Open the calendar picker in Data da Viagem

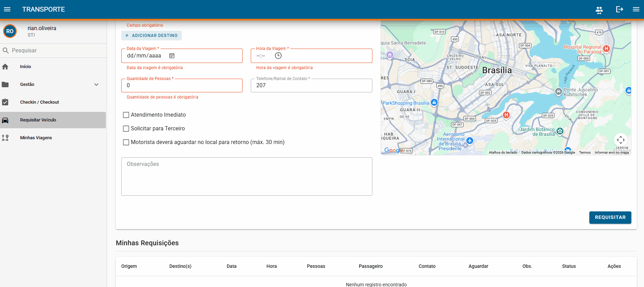pos(172,56)
